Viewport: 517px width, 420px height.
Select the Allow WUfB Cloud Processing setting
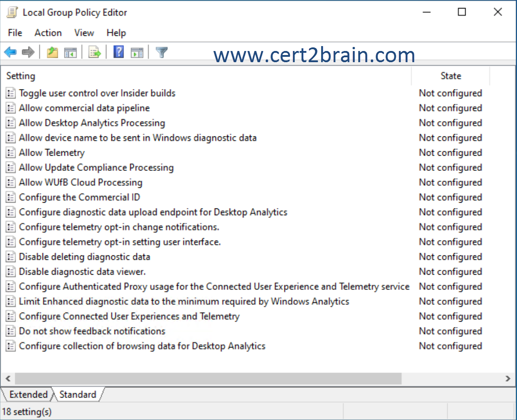click(81, 182)
